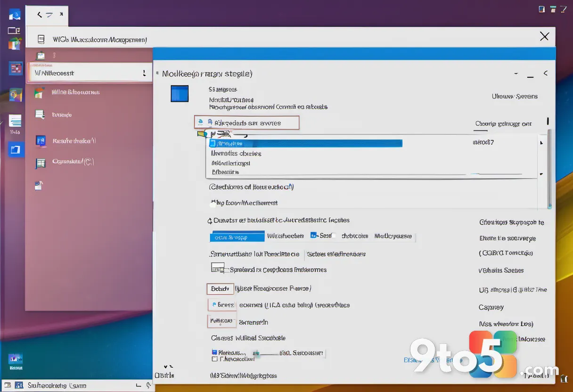Click the yellow folder icon above the list box
Image resolution: width=573 pixels, height=392 pixels.
click(202, 134)
